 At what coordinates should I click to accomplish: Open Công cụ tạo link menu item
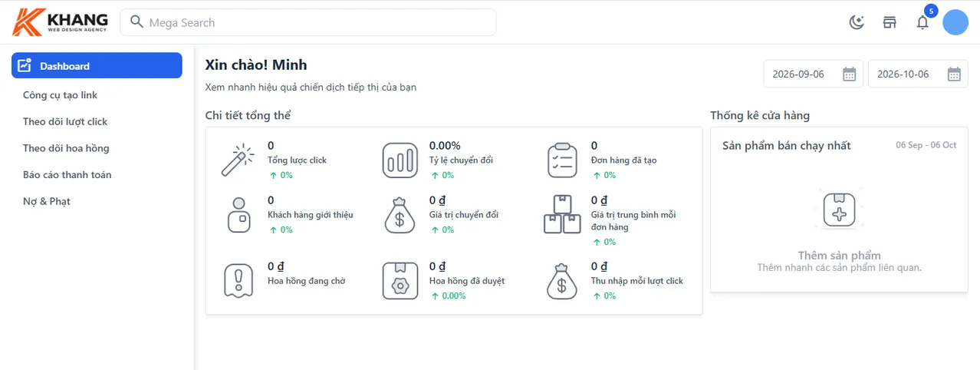60,95
